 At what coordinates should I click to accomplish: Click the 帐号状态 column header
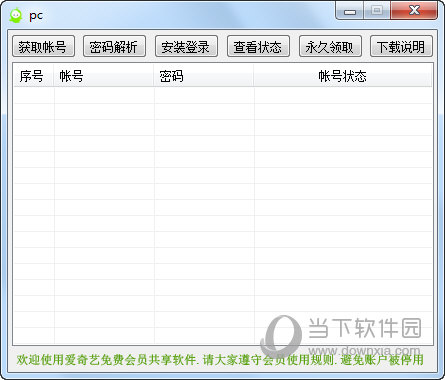(x=342, y=76)
